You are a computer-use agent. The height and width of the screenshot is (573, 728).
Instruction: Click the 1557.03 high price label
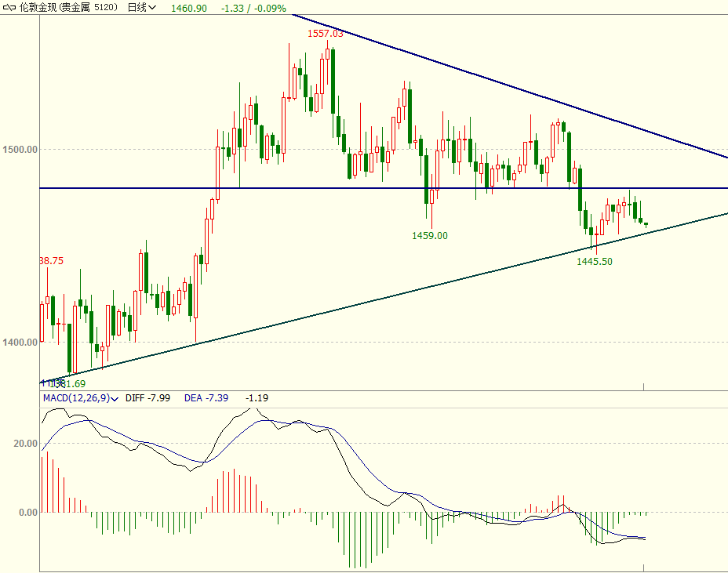pyautogui.click(x=325, y=34)
